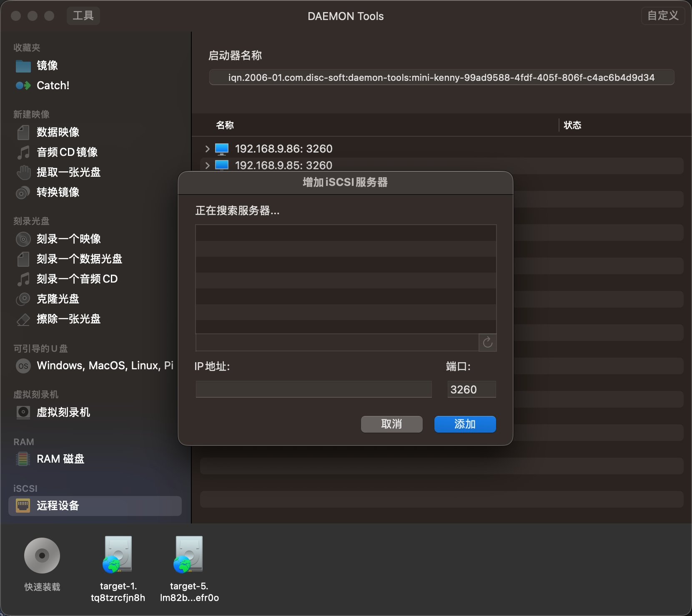Click the 数据映像 document icon
692x616 pixels.
coord(23,133)
